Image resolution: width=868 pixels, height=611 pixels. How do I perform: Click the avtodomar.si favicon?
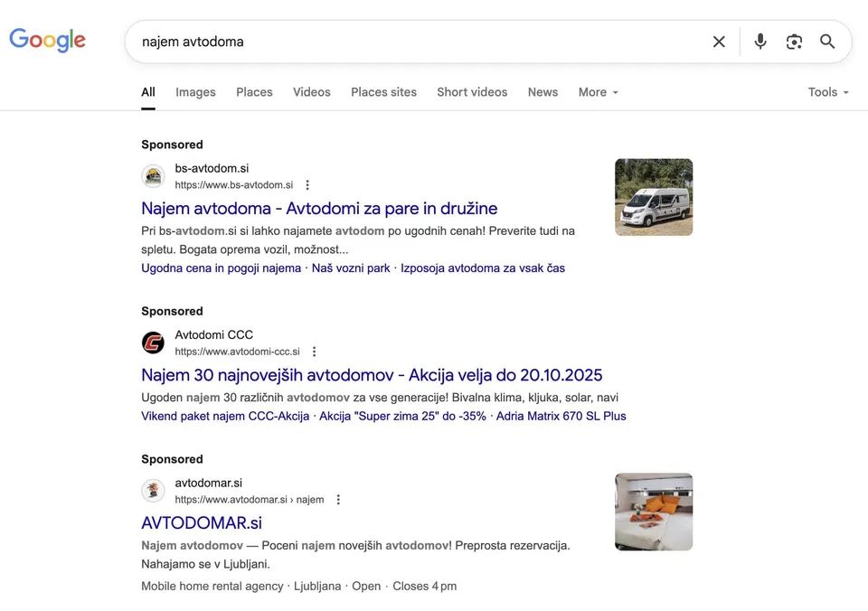(153, 491)
